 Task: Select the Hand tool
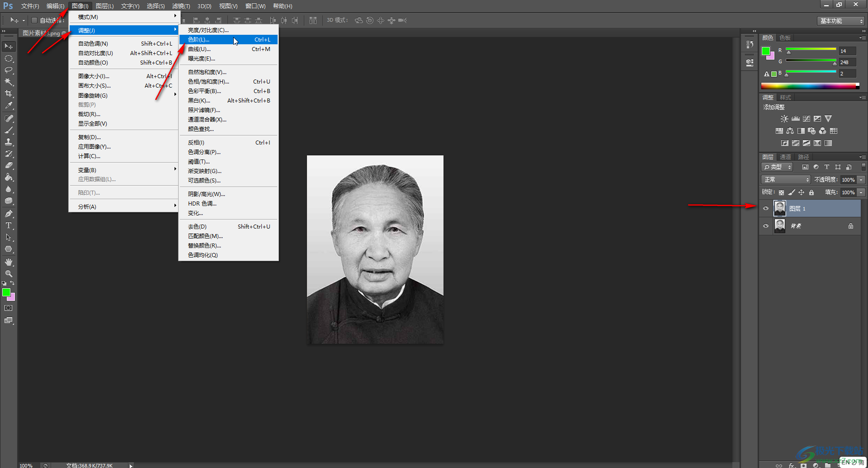pos(9,262)
